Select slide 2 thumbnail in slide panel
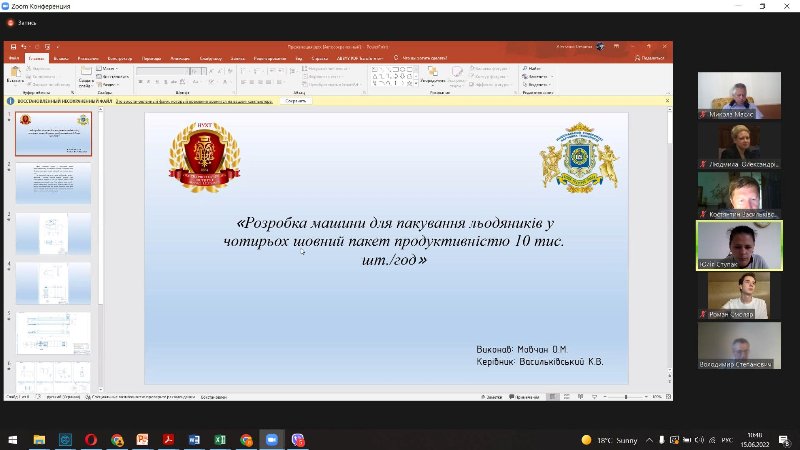 pyautogui.click(x=53, y=183)
